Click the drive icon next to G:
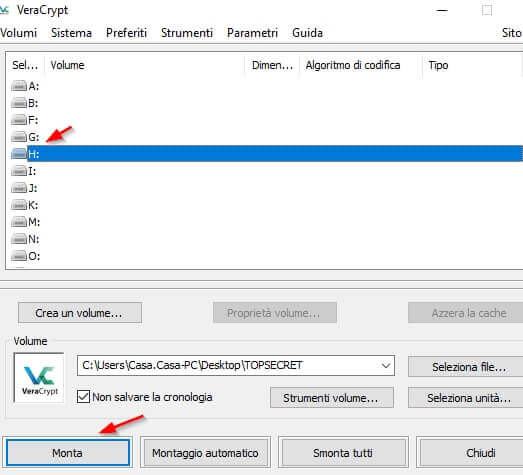 (19, 137)
